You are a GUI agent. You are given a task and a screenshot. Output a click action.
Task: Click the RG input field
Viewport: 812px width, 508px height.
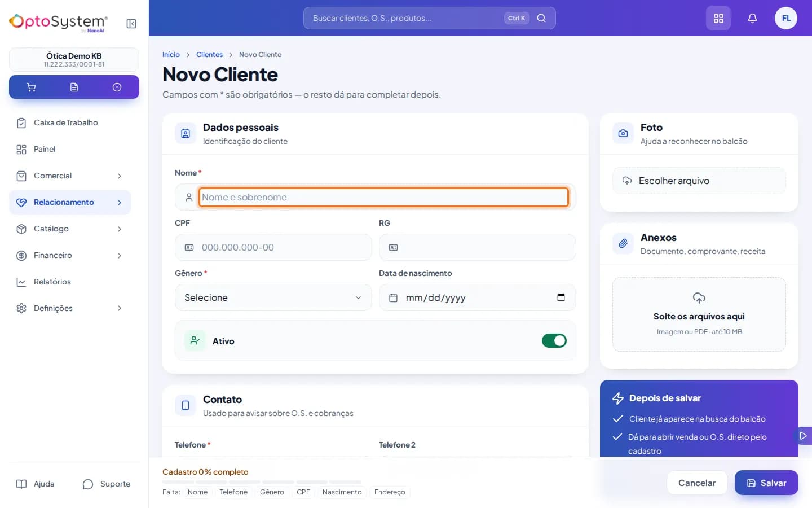(478, 247)
